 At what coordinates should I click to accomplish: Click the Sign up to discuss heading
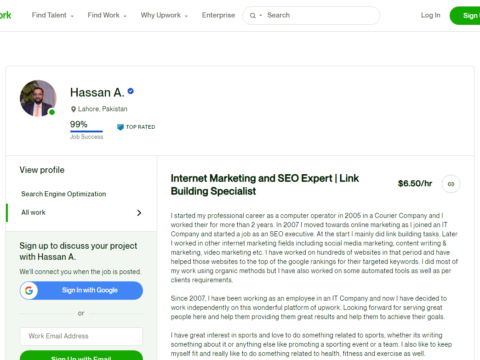[x=78, y=251]
